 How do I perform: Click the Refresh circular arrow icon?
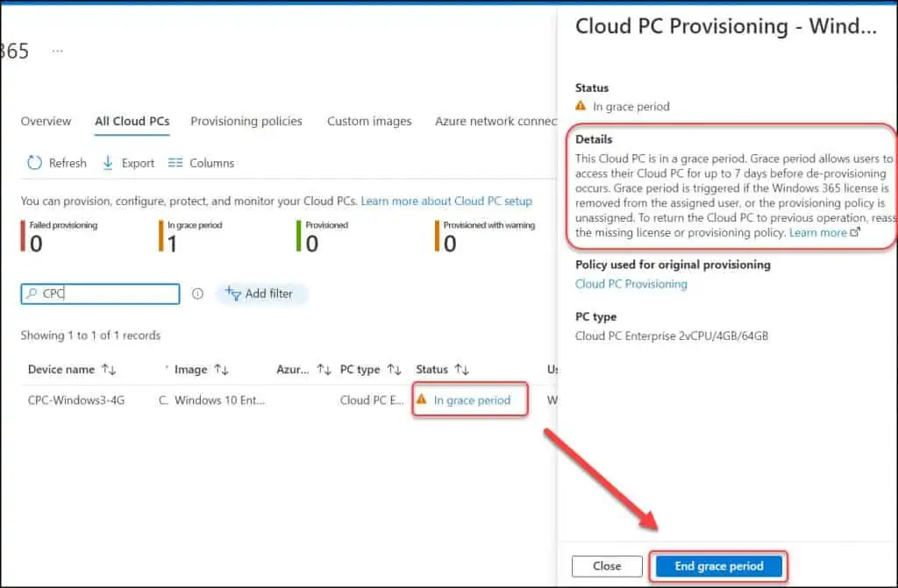pyautogui.click(x=34, y=163)
